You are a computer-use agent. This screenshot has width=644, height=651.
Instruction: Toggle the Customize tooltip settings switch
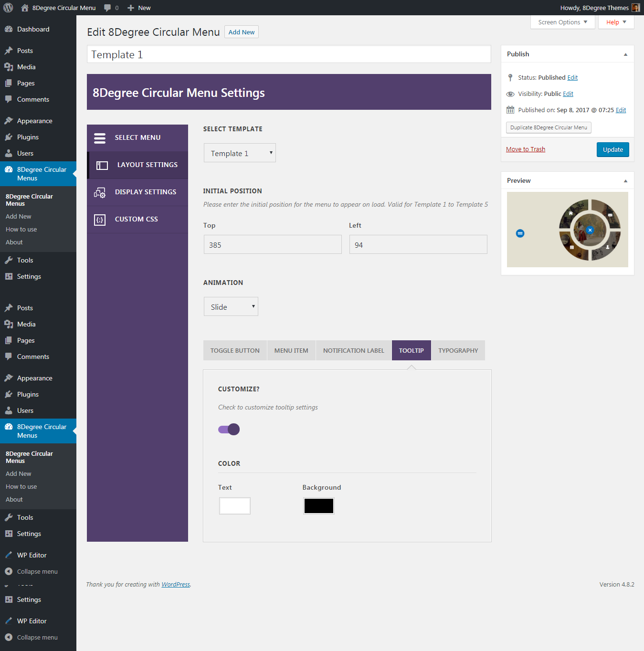point(229,430)
